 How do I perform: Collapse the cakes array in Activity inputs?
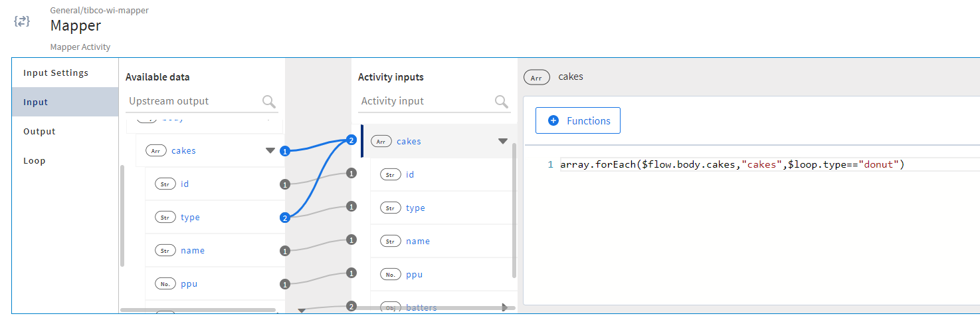pyautogui.click(x=503, y=141)
